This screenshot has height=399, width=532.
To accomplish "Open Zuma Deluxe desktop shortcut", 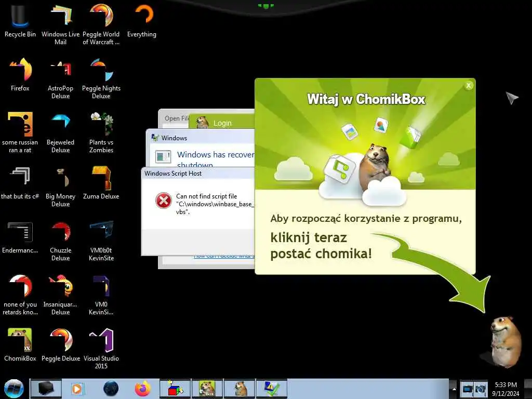I will [x=101, y=182].
